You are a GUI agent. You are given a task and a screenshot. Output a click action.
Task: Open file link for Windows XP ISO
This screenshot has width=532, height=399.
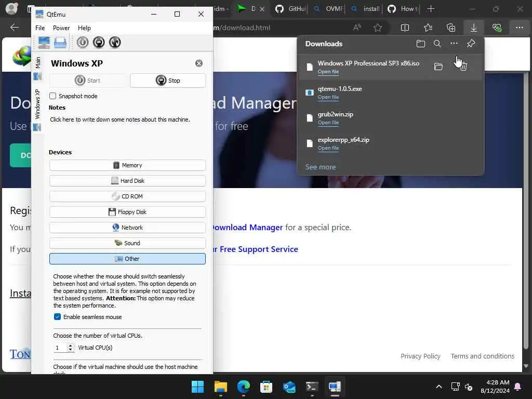pyautogui.click(x=328, y=72)
